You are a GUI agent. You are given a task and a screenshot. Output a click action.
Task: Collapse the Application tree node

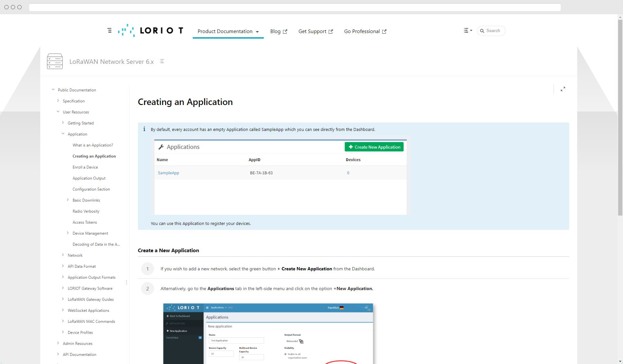click(x=63, y=134)
